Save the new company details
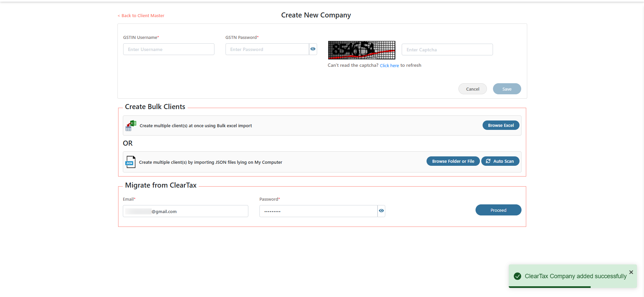Image resolution: width=644 pixels, height=297 pixels. (507, 89)
